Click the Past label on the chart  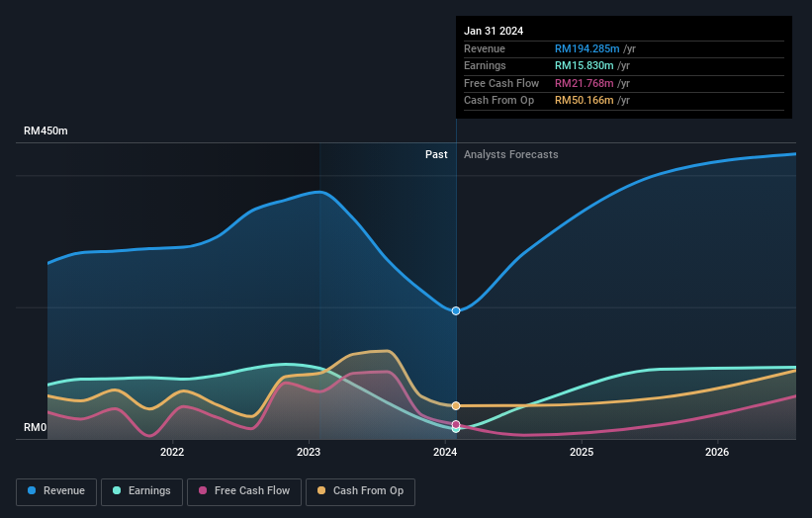click(x=436, y=155)
